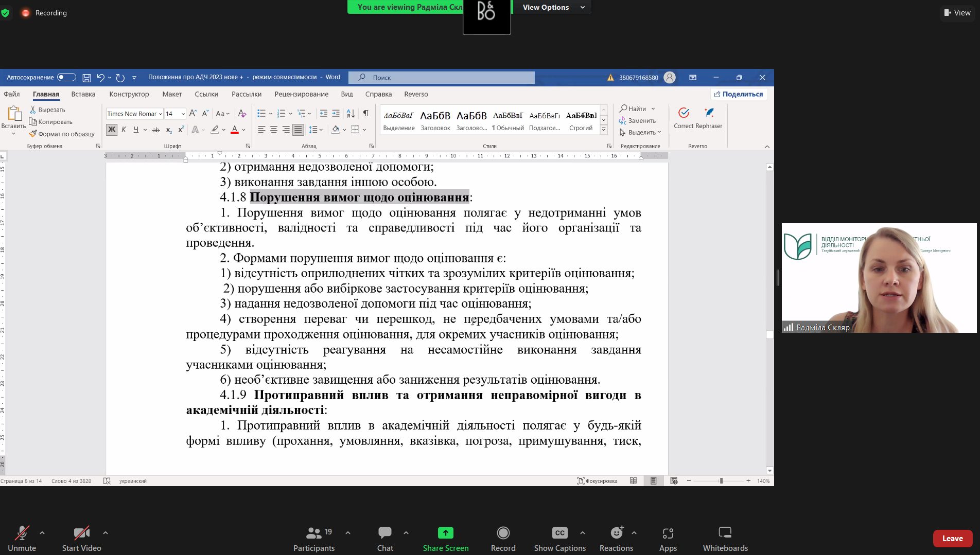
Task: Open the font name dropdown
Action: point(161,114)
